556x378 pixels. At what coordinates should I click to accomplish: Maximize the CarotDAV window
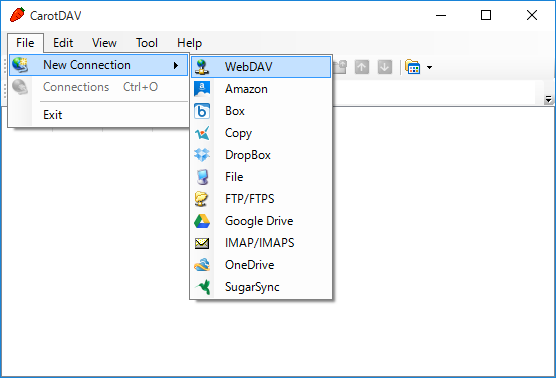click(x=486, y=15)
